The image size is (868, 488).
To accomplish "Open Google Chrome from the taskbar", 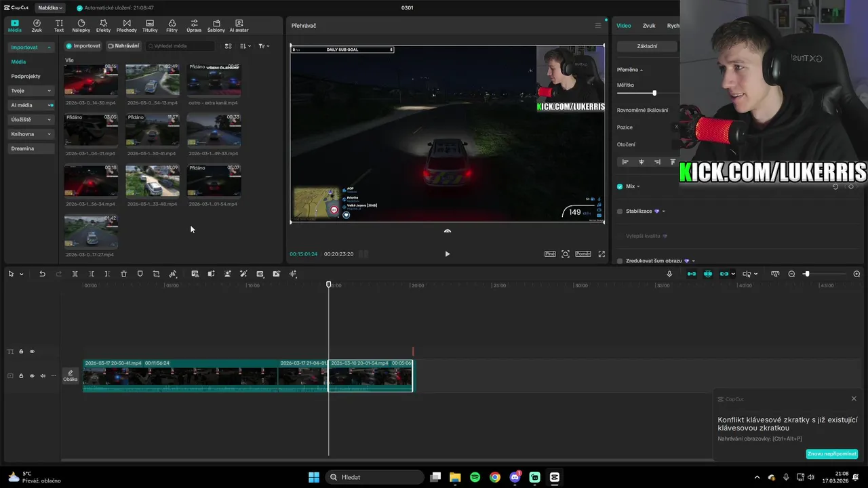I will pos(495,477).
